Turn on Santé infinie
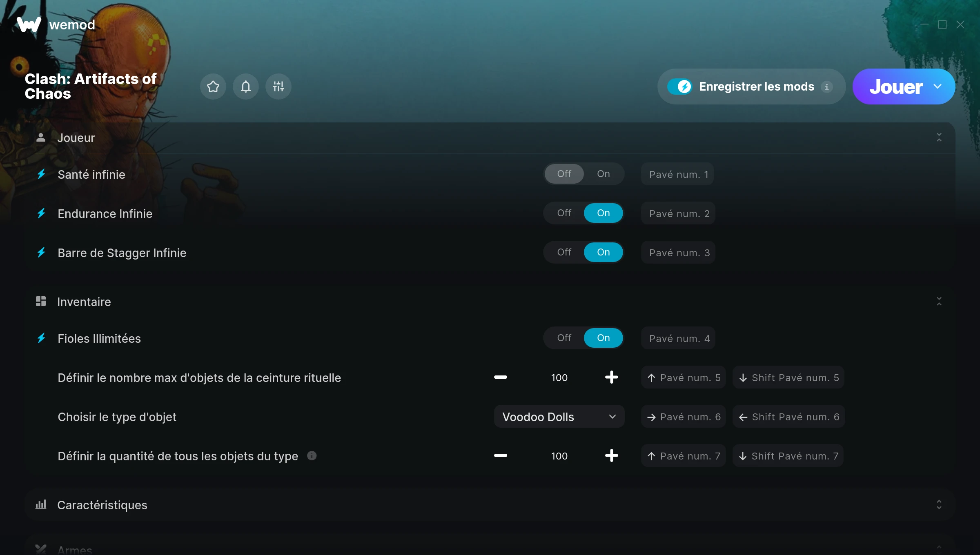The height and width of the screenshot is (555, 980). pyautogui.click(x=603, y=174)
